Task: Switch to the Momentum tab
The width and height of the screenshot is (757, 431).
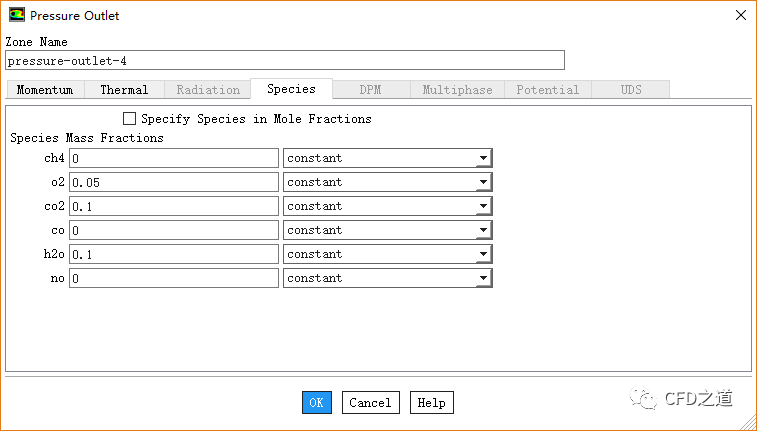Action: pyautogui.click(x=45, y=89)
